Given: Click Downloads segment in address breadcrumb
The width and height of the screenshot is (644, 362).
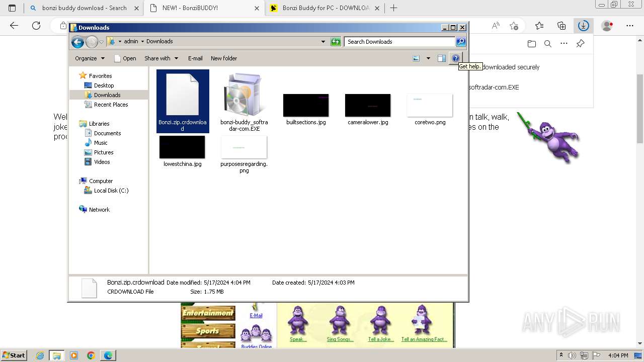Looking at the screenshot, I should pyautogui.click(x=159, y=42).
